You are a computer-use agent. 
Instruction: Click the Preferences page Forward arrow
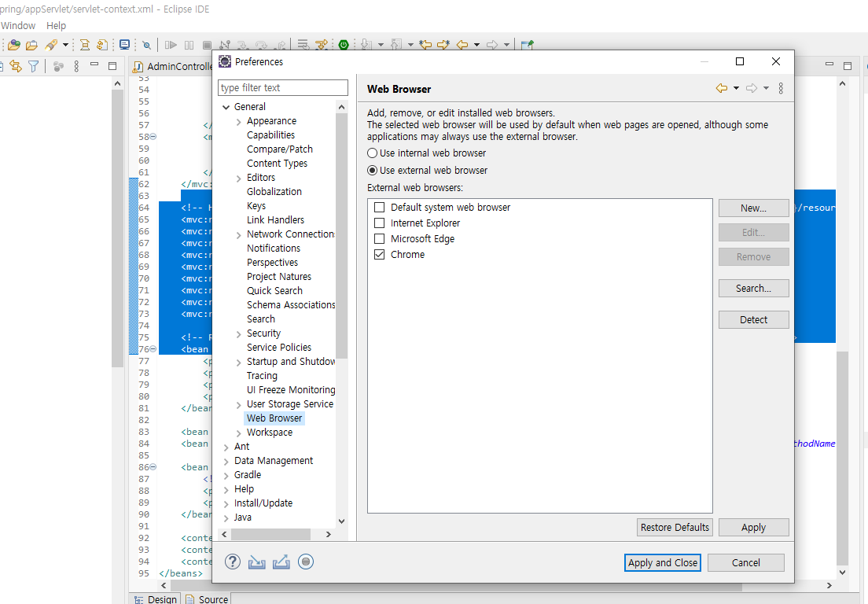pos(751,88)
